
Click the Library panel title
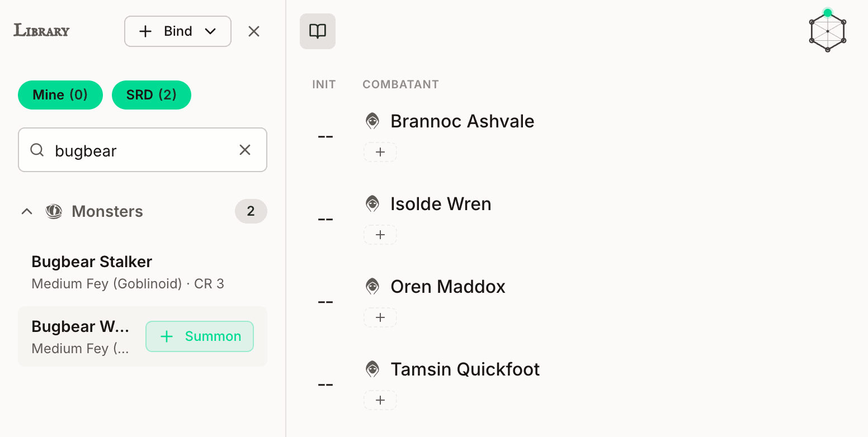click(x=41, y=31)
